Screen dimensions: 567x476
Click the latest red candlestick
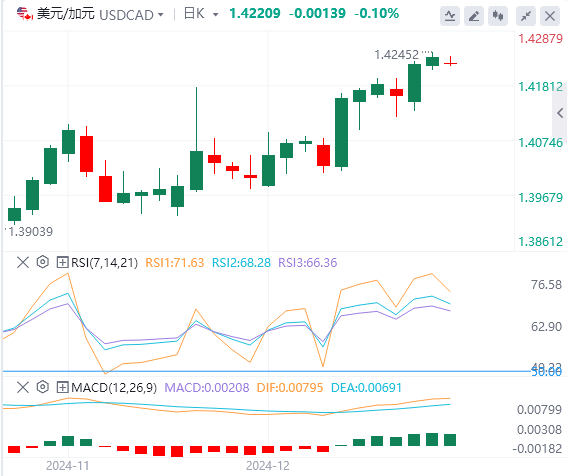pos(451,62)
